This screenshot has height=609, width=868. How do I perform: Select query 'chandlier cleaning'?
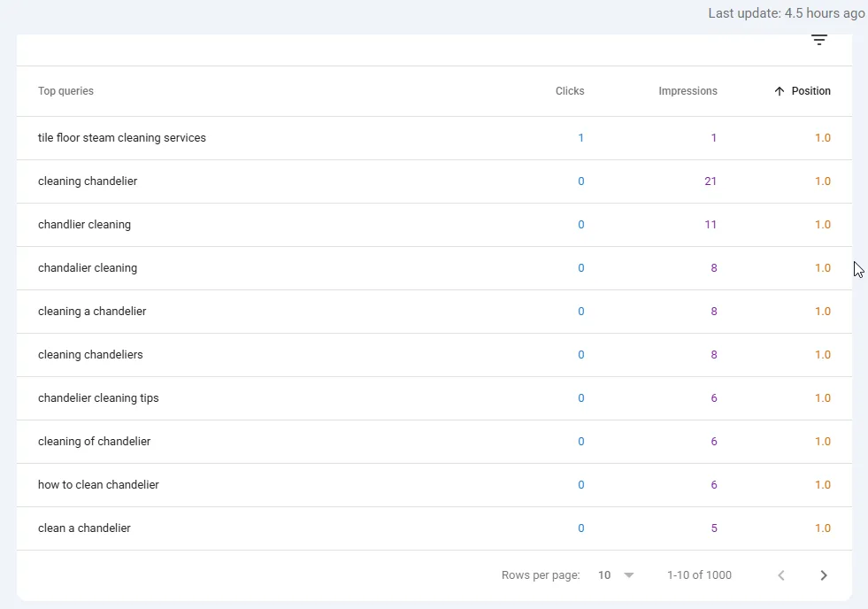(84, 224)
